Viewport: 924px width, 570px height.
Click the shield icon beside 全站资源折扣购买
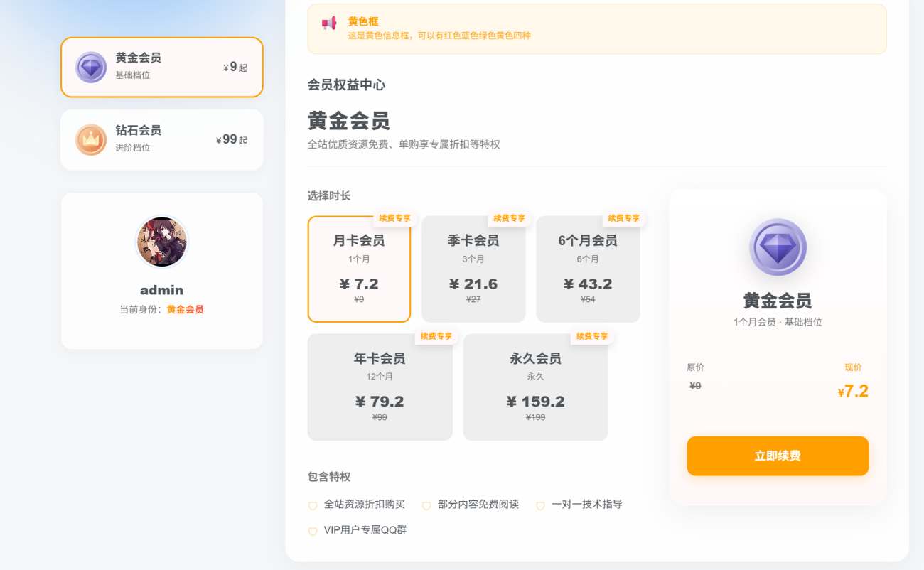[313, 505]
